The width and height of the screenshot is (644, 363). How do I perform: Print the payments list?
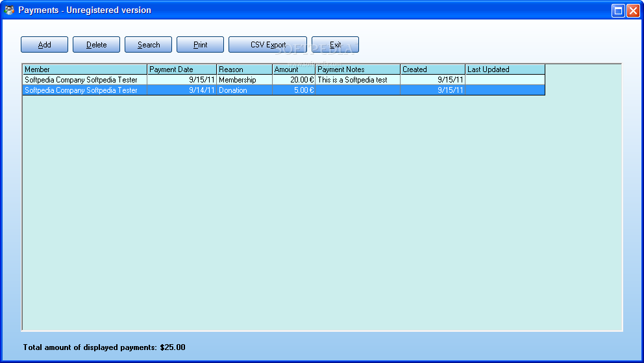201,45
